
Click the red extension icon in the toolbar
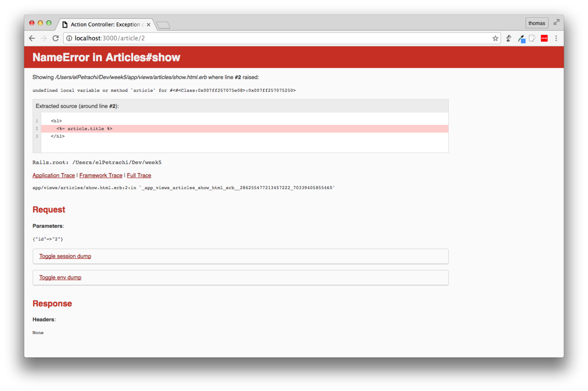544,38
